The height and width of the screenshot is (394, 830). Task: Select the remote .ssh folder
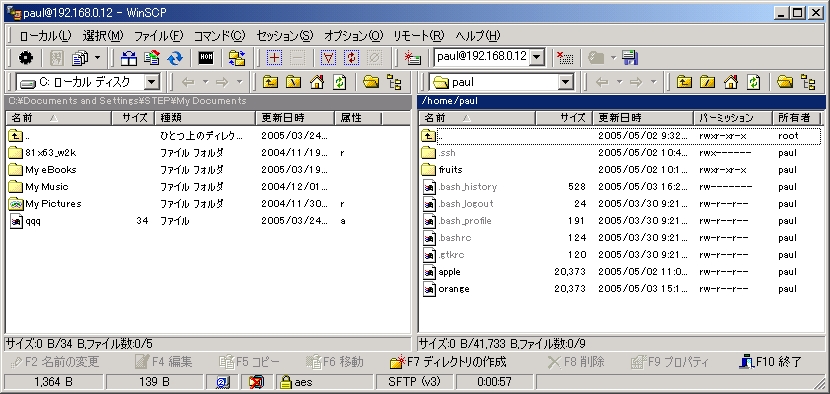pyautogui.click(x=438, y=153)
